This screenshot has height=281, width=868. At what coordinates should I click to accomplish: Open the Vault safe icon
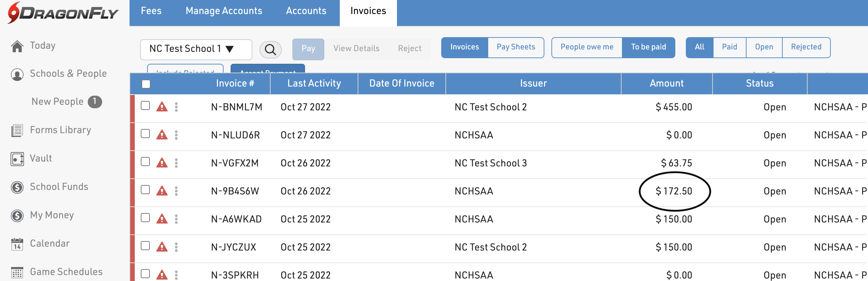17,159
